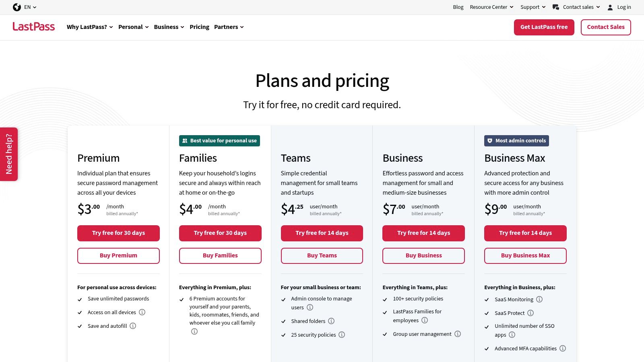Click info icon next to 25 security policies

[342, 335]
